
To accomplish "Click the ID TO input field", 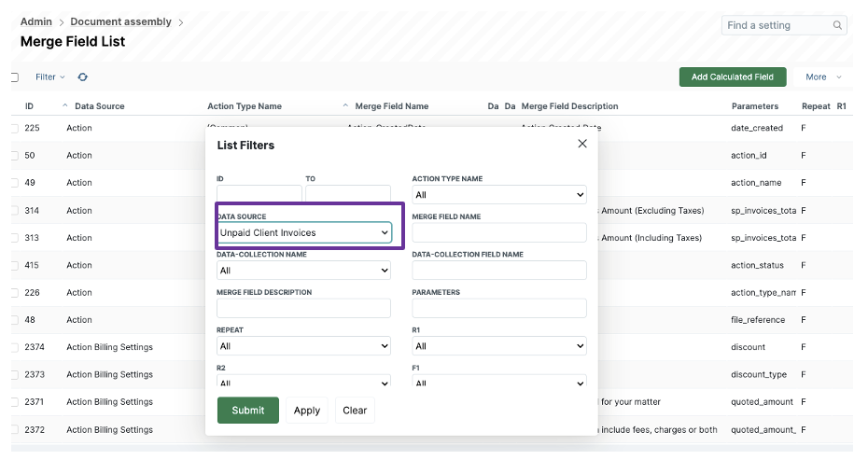I will click(347, 193).
